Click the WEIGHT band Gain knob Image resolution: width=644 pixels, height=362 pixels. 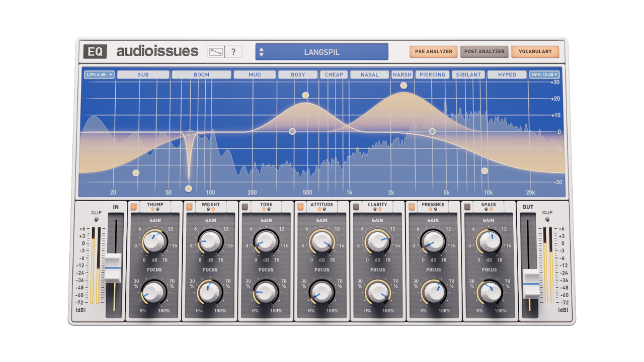point(210,241)
